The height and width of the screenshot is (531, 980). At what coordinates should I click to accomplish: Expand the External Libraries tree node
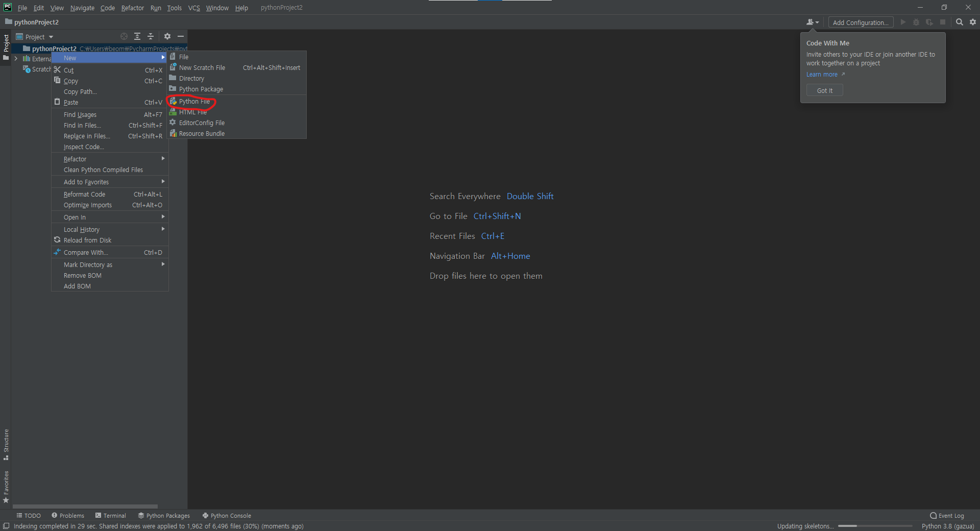(x=16, y=59)
